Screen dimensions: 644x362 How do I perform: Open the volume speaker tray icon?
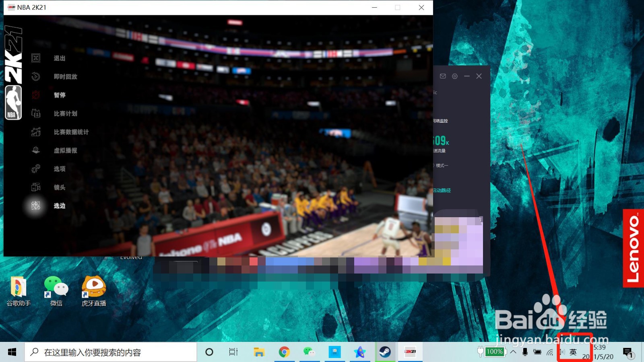[x=562, y=352]
